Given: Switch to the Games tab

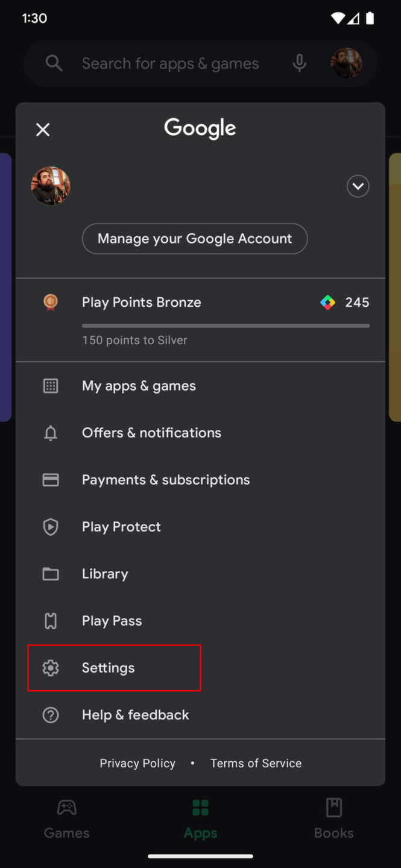Looking at the screenshot, I should 66,820.
